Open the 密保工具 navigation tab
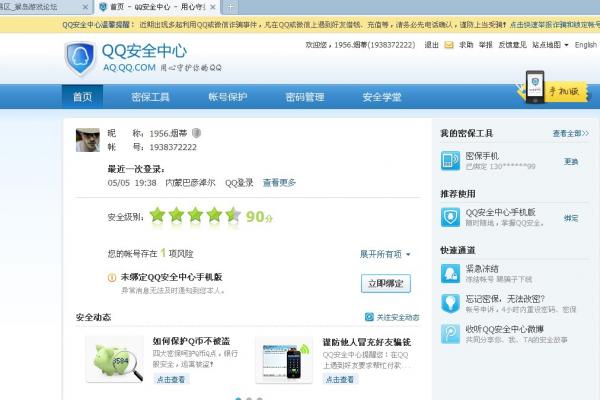The image size is (600, 400). point(150,97)
